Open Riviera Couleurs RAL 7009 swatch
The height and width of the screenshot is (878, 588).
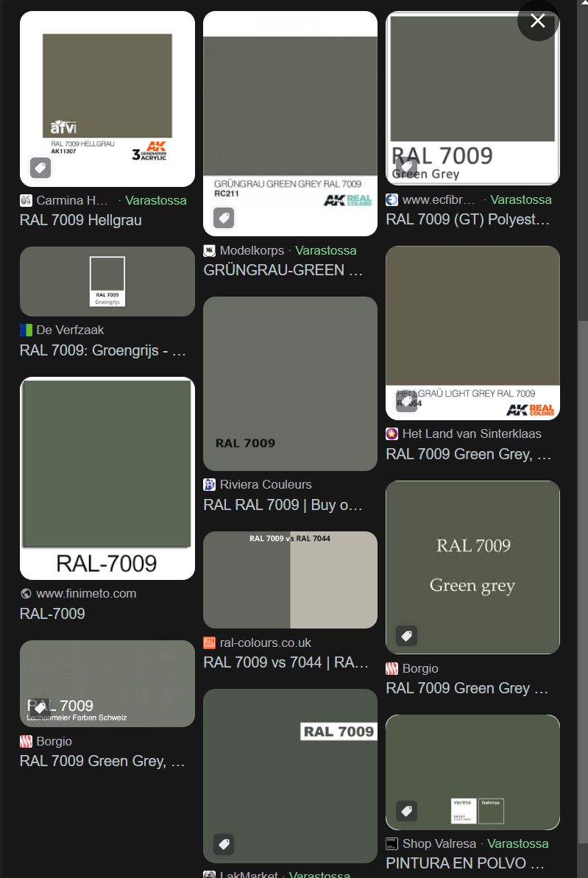tap(290, 383)
